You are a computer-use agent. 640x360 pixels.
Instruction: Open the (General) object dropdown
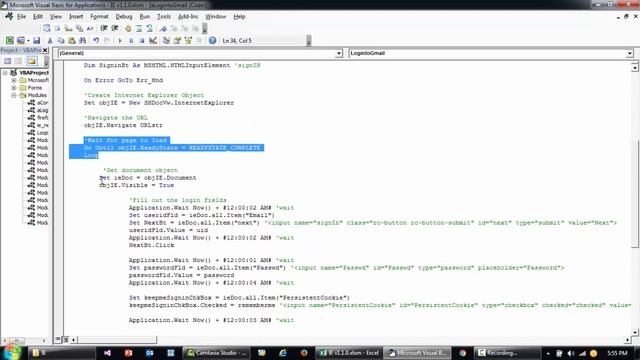(339, 53)
